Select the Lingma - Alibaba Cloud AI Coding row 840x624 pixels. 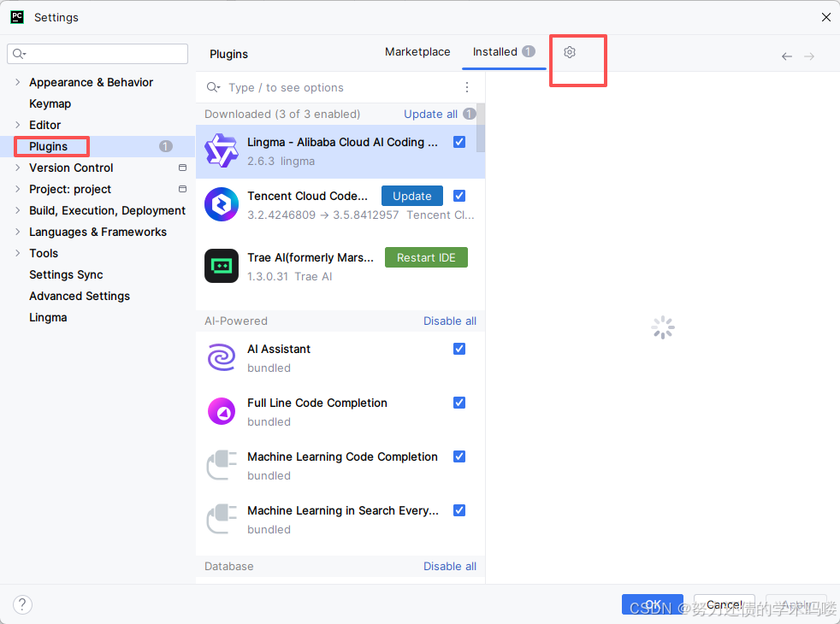[x=340, y=151]
